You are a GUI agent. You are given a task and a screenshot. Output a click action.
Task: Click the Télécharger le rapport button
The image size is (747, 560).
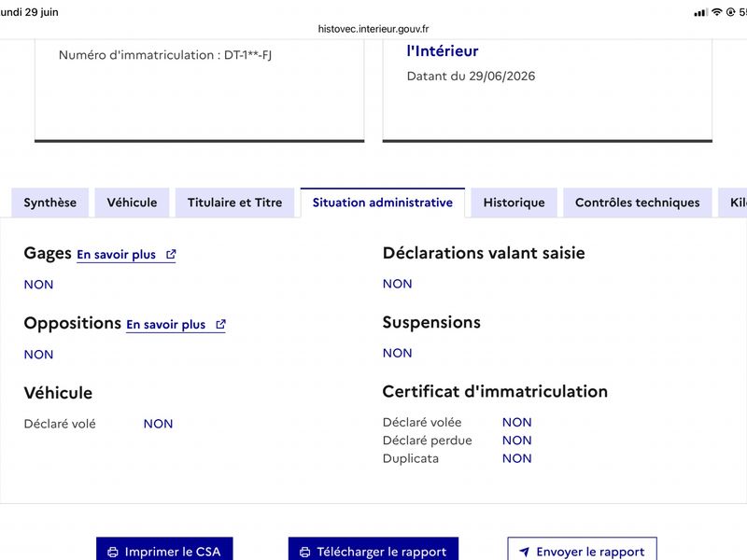click(x=373, y=550)
